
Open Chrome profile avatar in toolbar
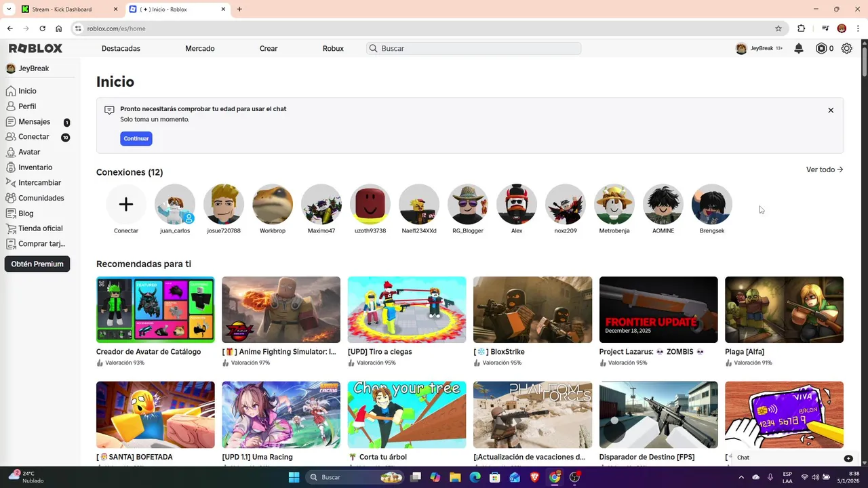point(842,28)
